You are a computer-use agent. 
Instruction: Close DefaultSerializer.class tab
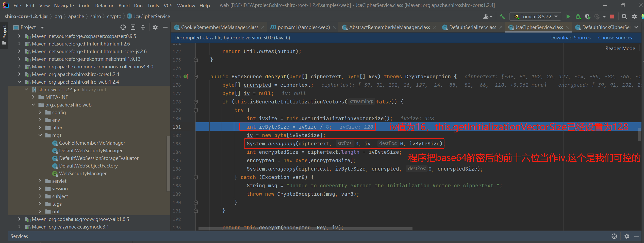[x=501, y=27]
